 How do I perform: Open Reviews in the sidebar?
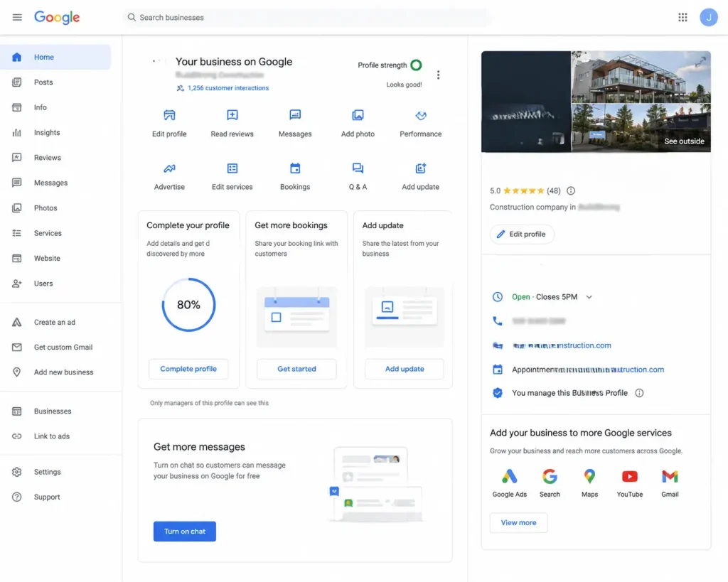coord(55,158)
